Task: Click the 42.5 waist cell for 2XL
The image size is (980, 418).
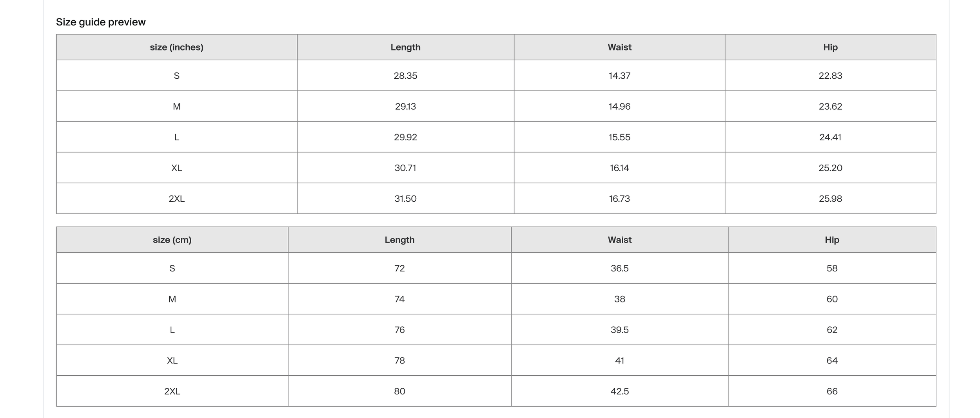Action: tap(619, 391)
